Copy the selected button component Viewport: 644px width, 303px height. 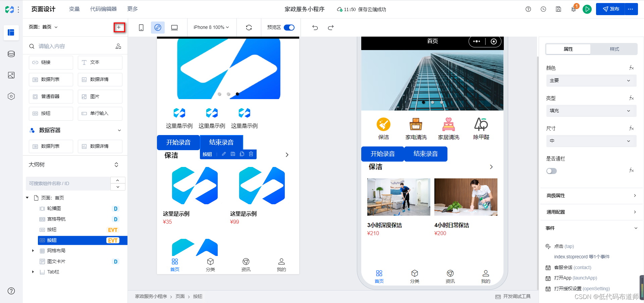[x=242, y=154]
